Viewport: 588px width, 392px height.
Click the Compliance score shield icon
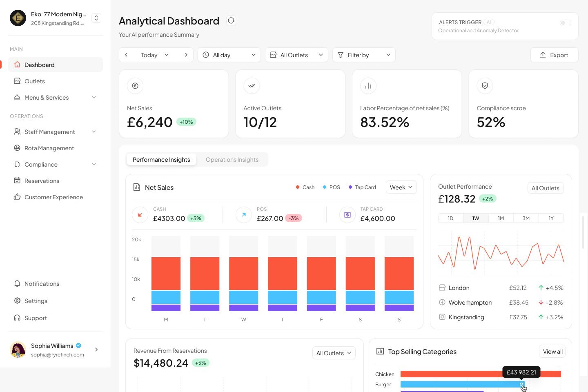485,86
